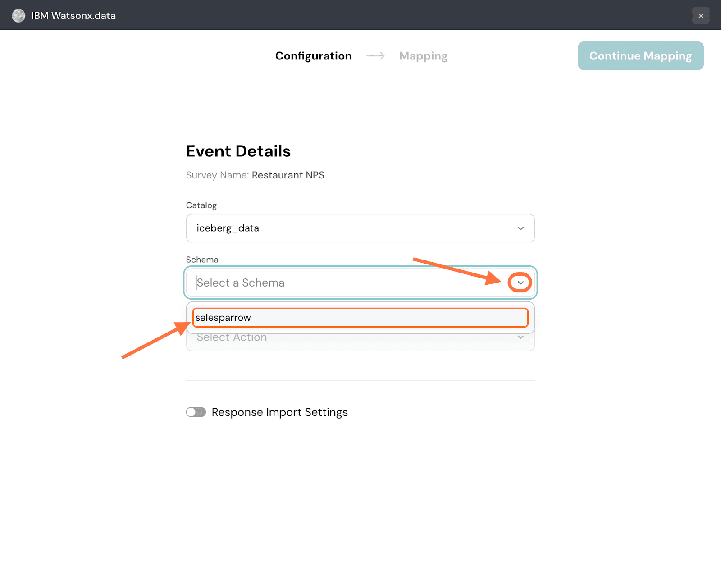Switch to the Configuration step
The image size is (721, 588).
[x=313, y=56]
